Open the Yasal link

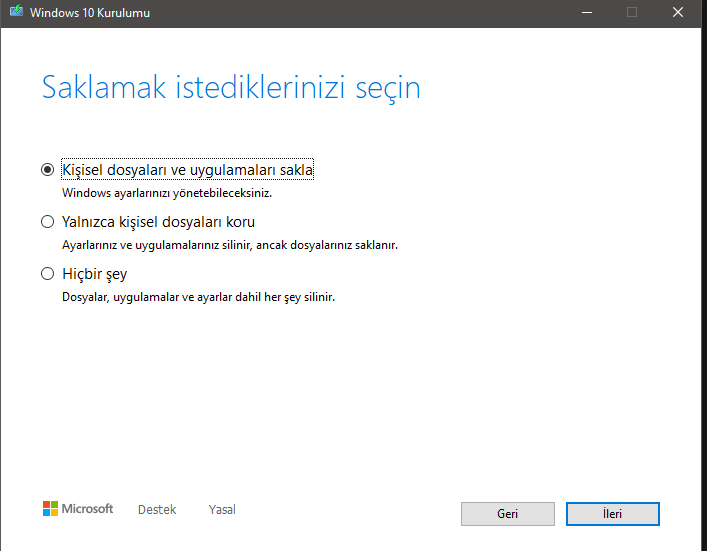[222, 510]
